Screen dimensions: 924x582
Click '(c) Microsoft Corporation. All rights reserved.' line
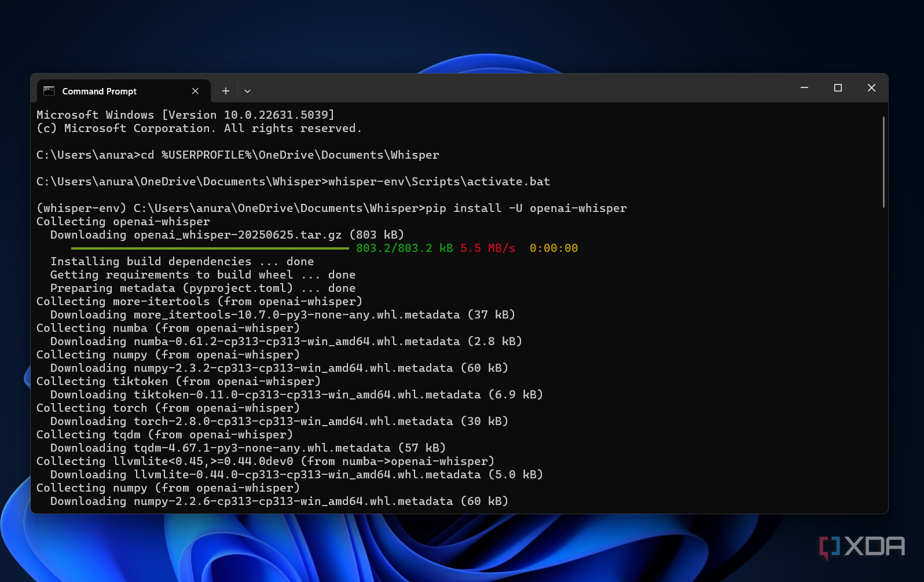[199, 128]
